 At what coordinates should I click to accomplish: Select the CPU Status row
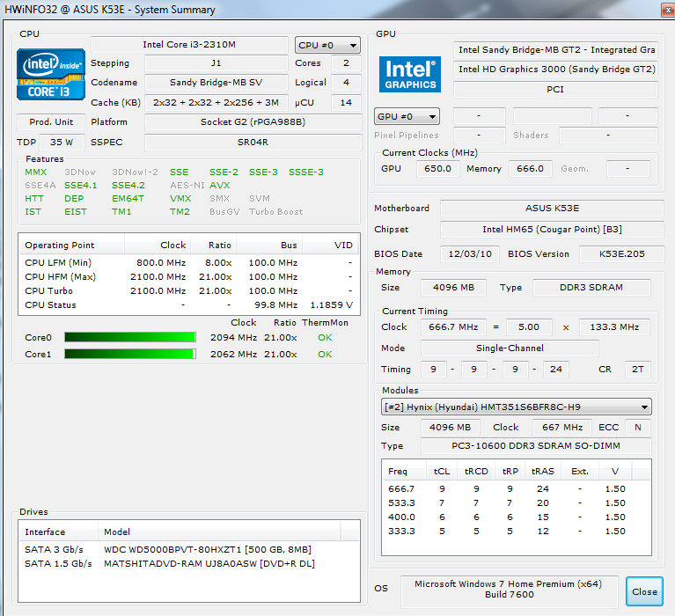tap(188, 305)
